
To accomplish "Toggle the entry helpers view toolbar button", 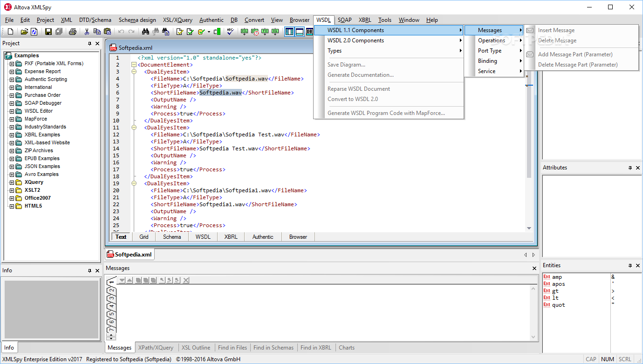I will tap(289, 32).
